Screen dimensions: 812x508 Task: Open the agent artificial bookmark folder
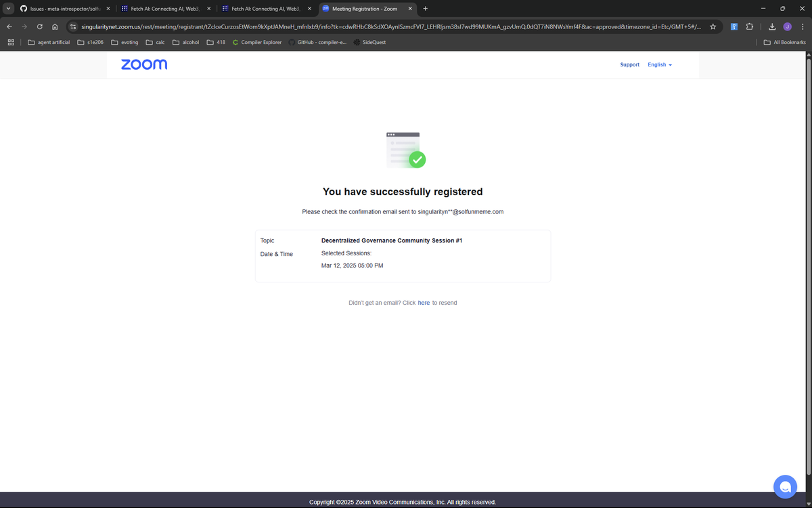point(49,42)
